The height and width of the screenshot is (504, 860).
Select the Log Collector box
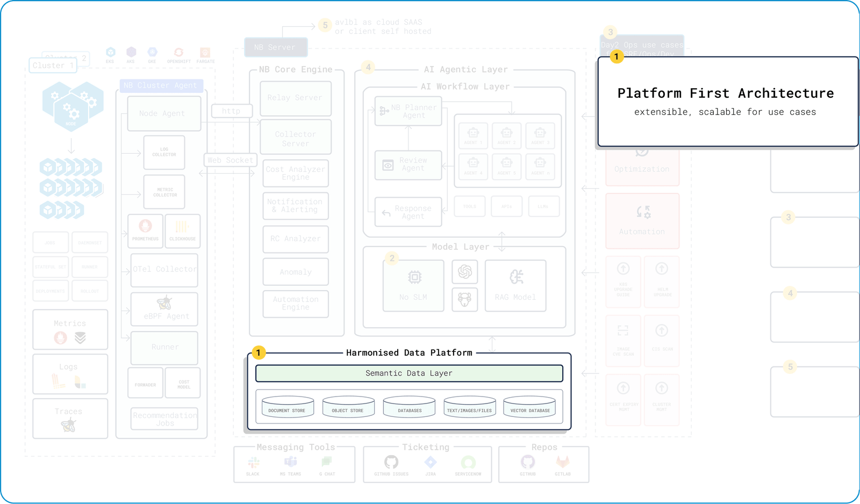click(164, 153)
